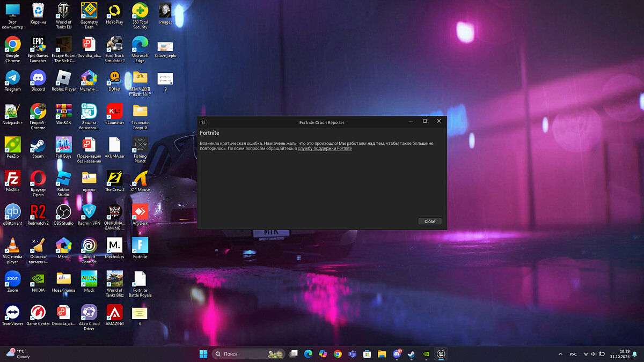
Task: Show hidden system tray icons
Action: coord(561,354)
